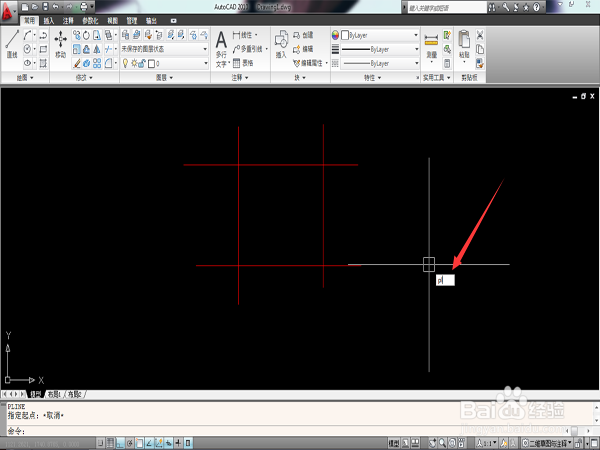600x450 pixels.
Task: Expand the Properties (特性) panel
Action: 372,78
